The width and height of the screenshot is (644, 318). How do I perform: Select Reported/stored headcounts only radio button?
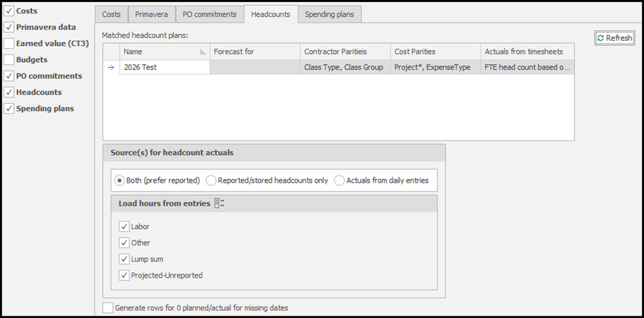tap(211, 180)
